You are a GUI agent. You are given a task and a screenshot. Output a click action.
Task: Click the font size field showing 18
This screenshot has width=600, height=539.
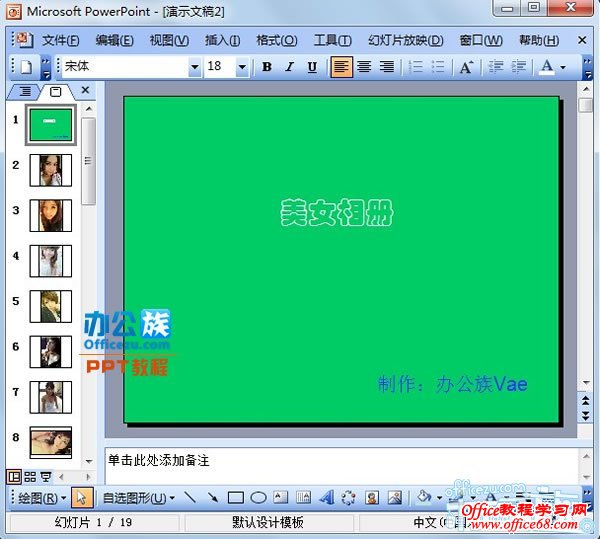(x=220, y=67)
